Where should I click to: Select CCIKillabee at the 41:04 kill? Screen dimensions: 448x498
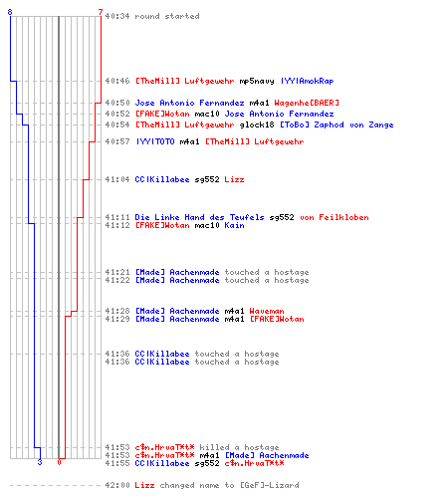[x=162, y=179]
